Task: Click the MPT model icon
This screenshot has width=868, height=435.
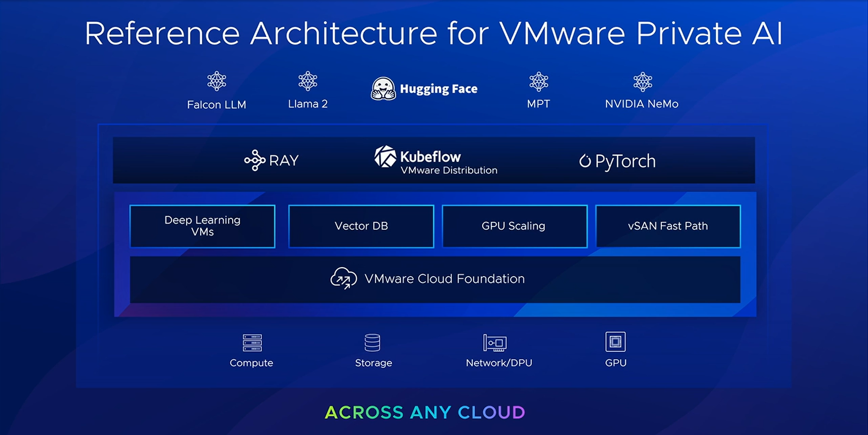Action: [539, 82]
